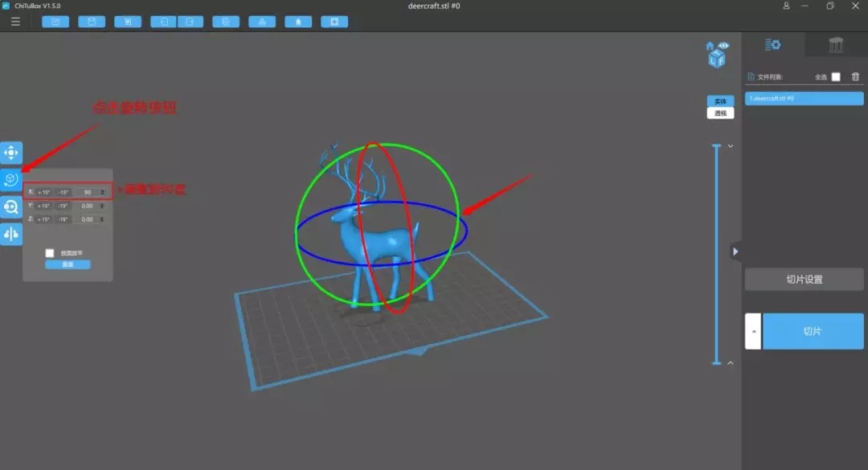Click the Z rotation value field showing 0.00
This screenshot has width=868, height=470.
pyautogui.click(x=88, y=219)
